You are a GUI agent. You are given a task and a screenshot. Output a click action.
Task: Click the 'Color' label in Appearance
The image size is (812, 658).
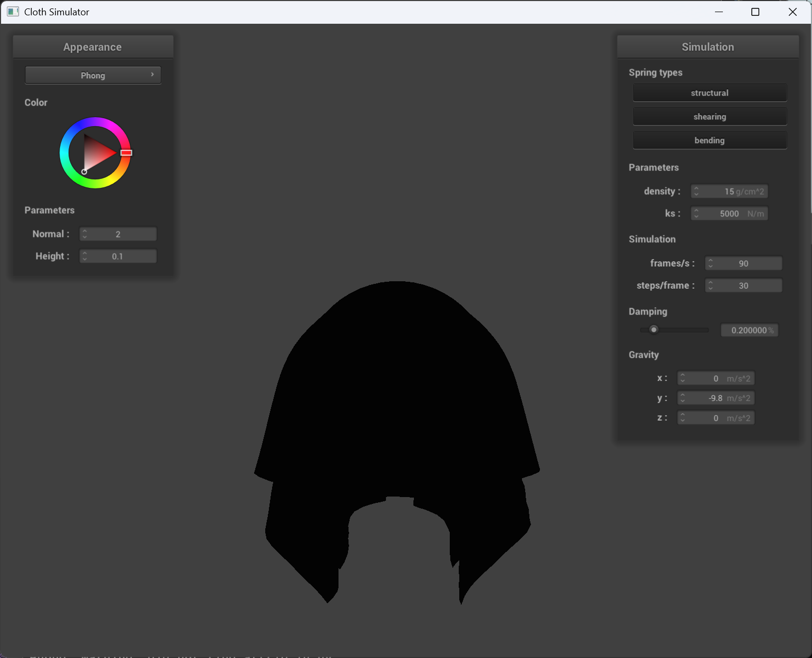pos(36,102)
